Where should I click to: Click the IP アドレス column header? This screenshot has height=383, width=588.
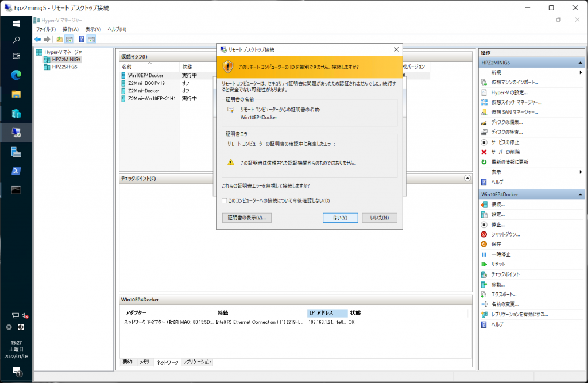327,313
